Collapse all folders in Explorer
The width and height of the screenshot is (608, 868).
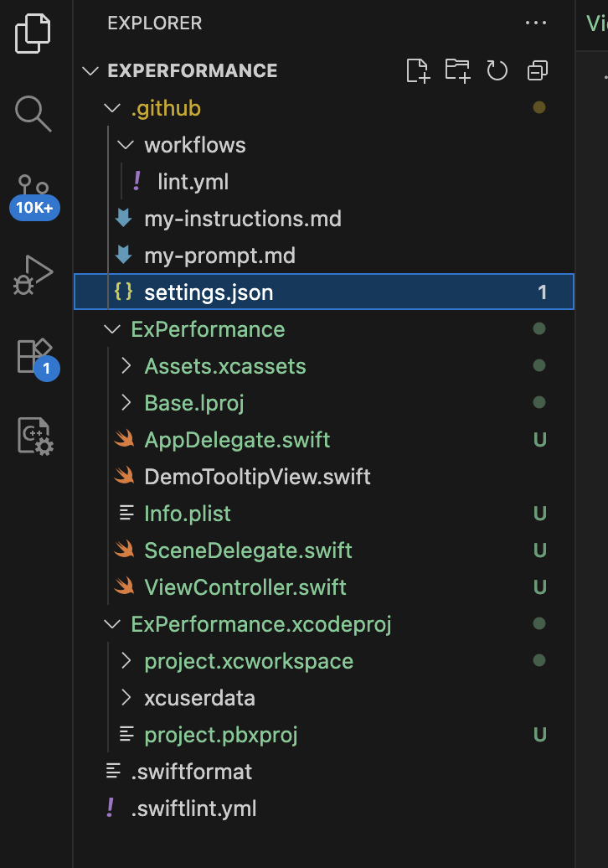tap(538, 70)
